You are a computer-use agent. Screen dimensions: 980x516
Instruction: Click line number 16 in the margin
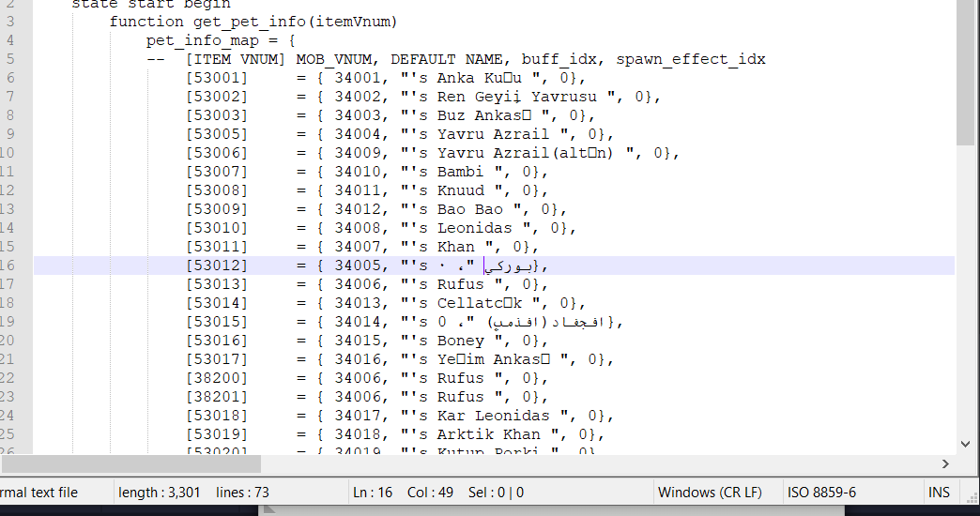7,266
